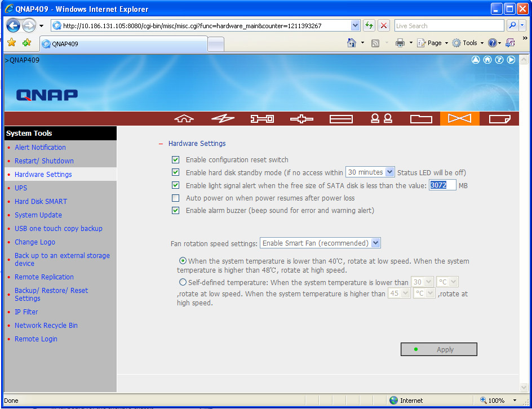Toggle Enable light signal alert checkbox
Screen dimensions: 532x409
click(x=175, y=185)
